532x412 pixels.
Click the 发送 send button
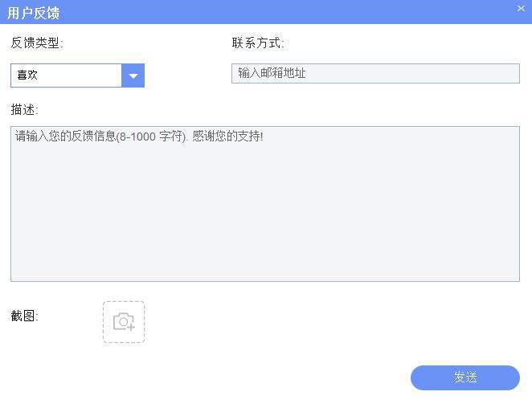pyautogui.click(x=465, y=377)
